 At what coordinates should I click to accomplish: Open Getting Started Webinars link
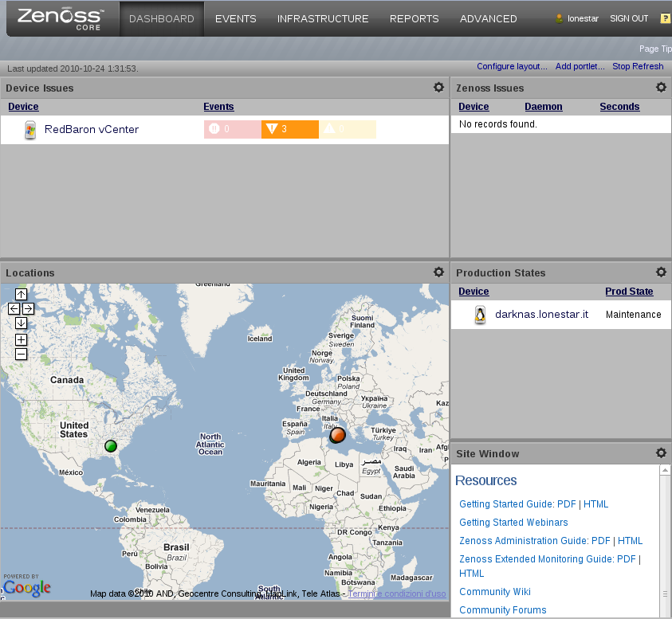513,523
